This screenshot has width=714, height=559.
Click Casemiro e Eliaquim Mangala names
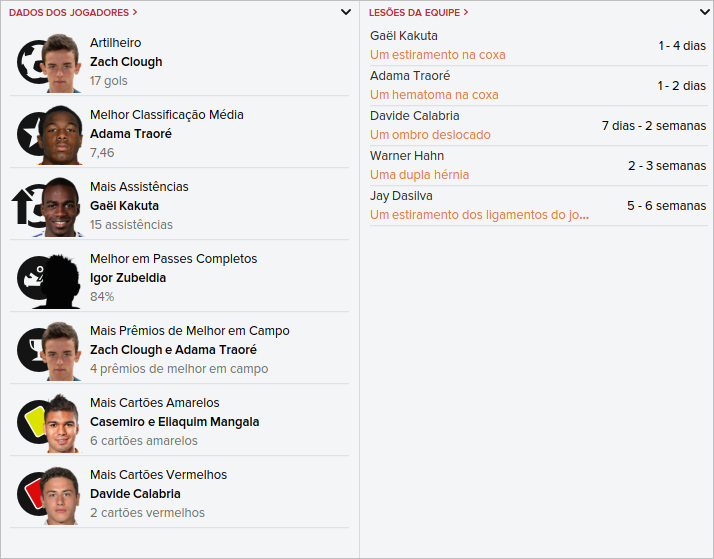[x=174, y=422]
